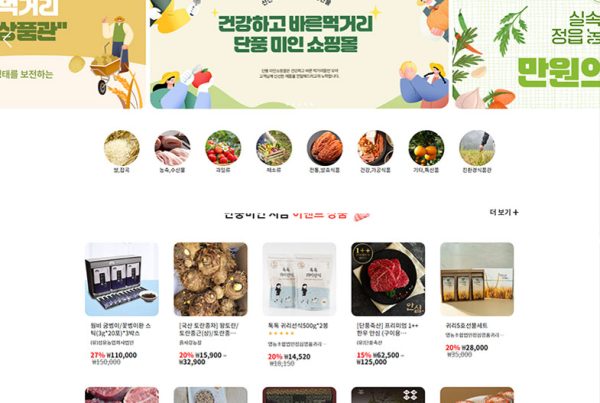Open the eco-friendly food hall category icon
Viewport: 600px width, 403px height.
[477, 148]
